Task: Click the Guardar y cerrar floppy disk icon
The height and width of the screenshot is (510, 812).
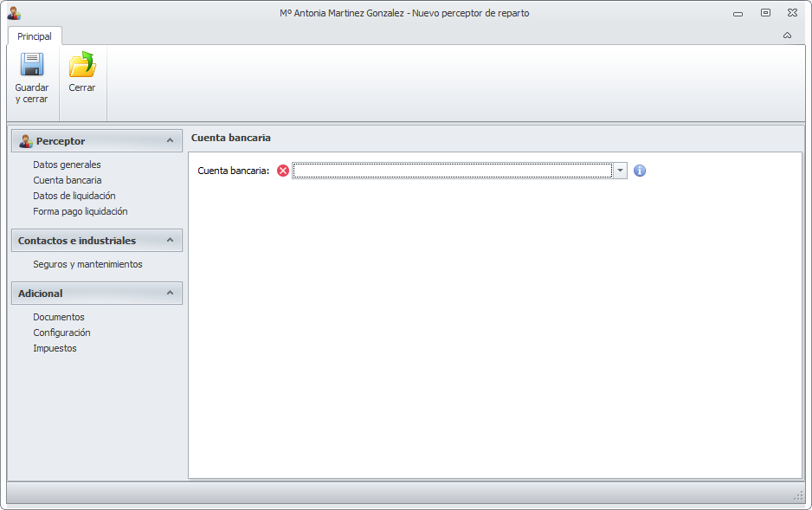Action: 31,64
